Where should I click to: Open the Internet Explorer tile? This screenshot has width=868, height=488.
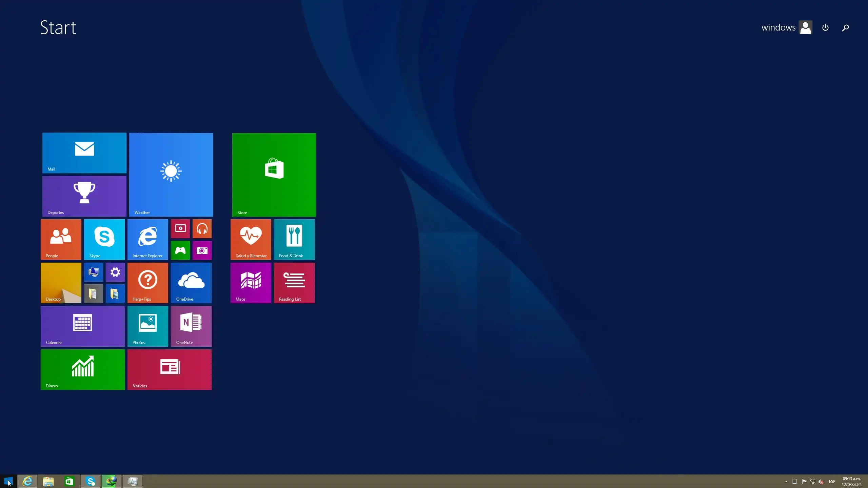tap(147, 239)
